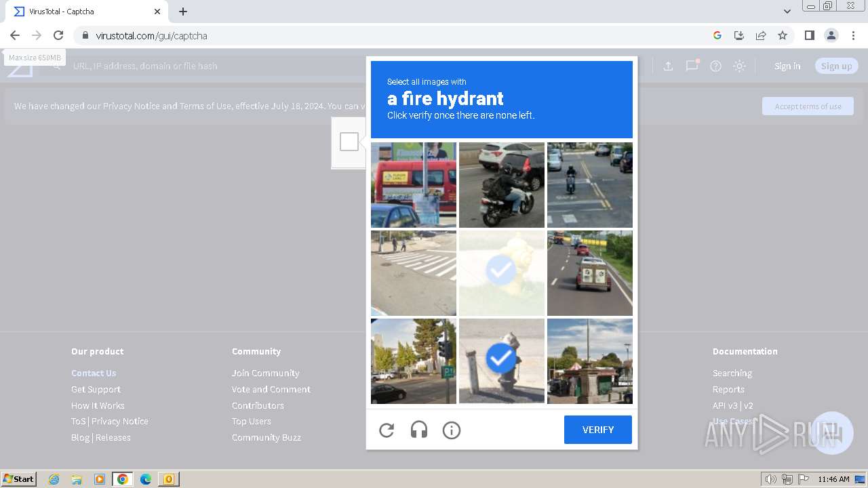Launch Internet Explorer from the taskbar
Image resolution: width=868 pixels, height=488 pixels.
[x=54, y=479]
